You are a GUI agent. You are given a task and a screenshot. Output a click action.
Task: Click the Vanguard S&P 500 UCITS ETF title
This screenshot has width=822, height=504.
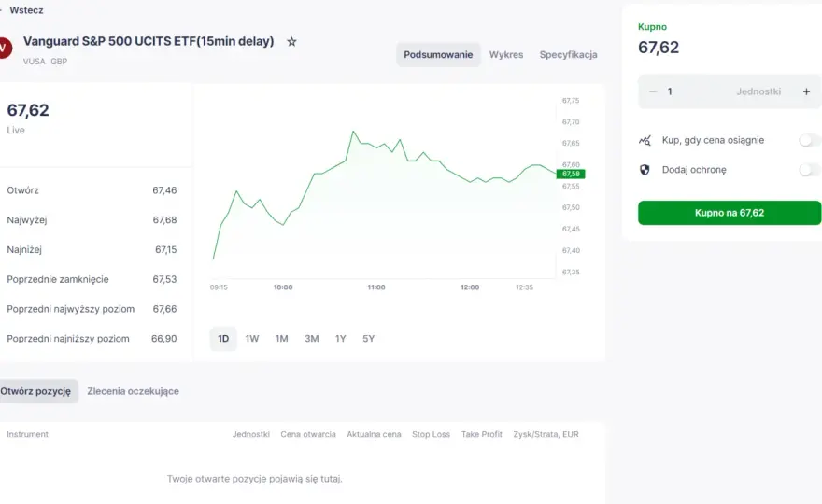tap(149, 41)
